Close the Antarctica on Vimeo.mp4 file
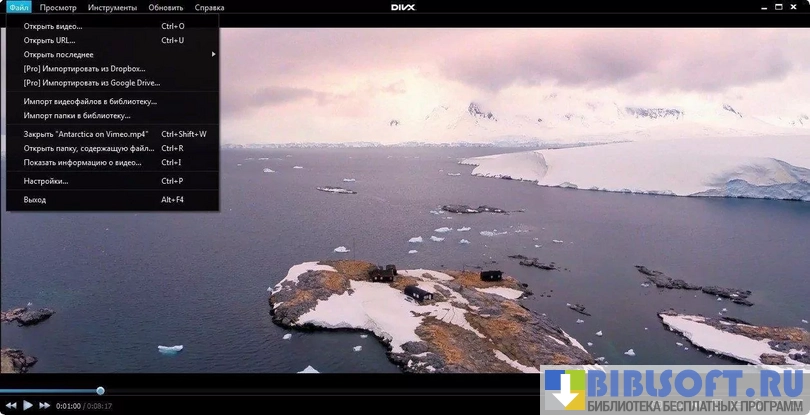Screen dimensions: 810x415 [x=85, y=134]
